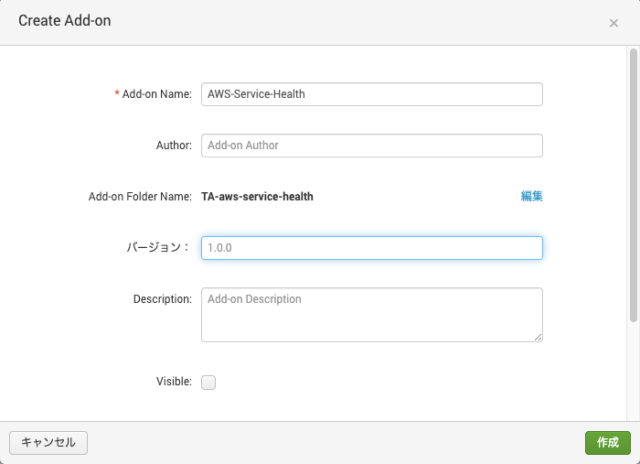Click the dialog's vertical scrollbar thumb
The height and width of the screenshot is (464, 640).
(633, 185)
